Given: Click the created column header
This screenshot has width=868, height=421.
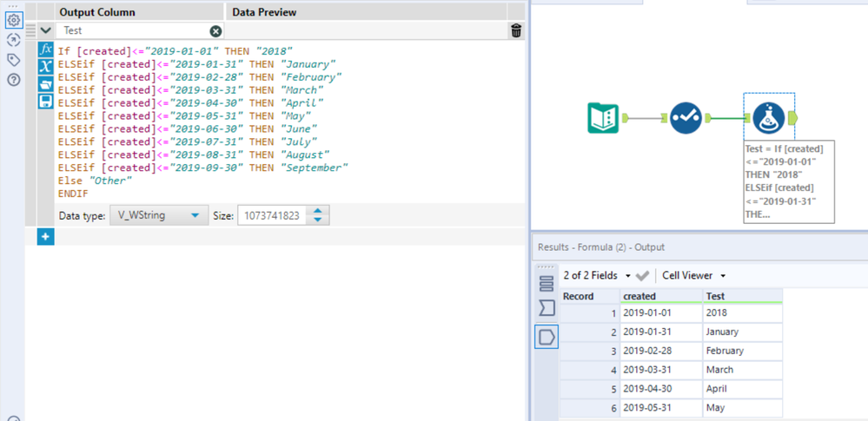Looking at the screenshot, I should [x=661, y=296].
